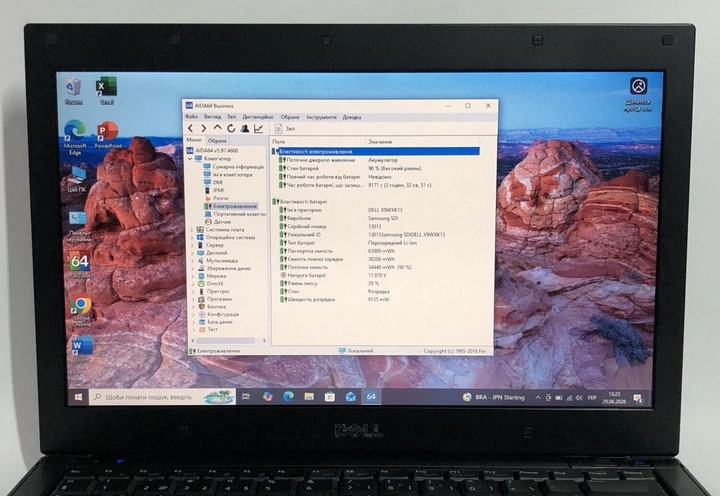720x496 pixels.
Task: Click the Back arrow in AIDA64 toolbar
Action: tap(191, 129)
